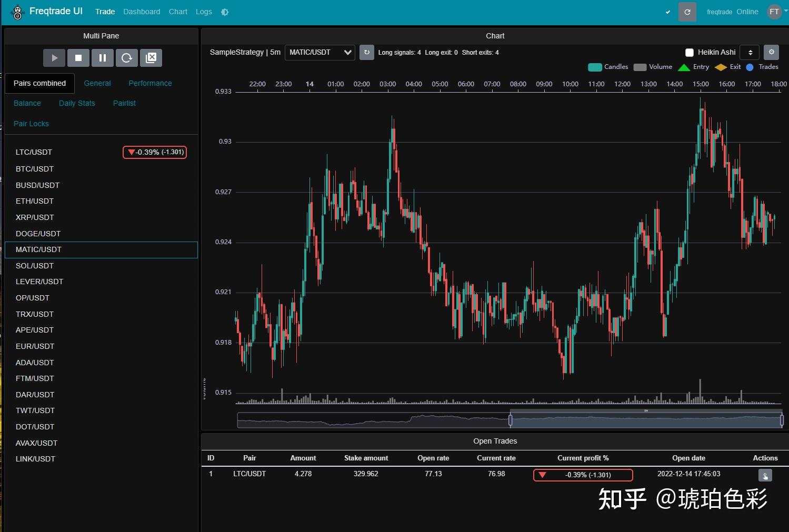Click the Logs navigation link
Viewport: 789px width, 532px height.
click(x=203, y=11)
